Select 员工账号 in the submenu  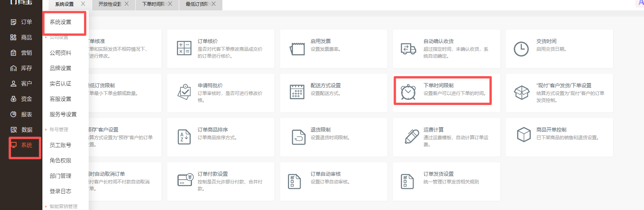61,145
